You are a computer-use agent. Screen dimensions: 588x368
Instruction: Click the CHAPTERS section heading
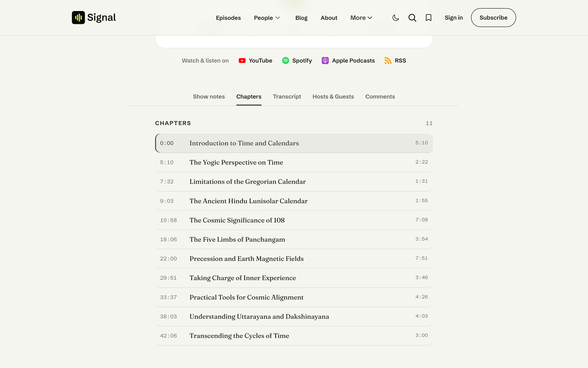(173, 123)
